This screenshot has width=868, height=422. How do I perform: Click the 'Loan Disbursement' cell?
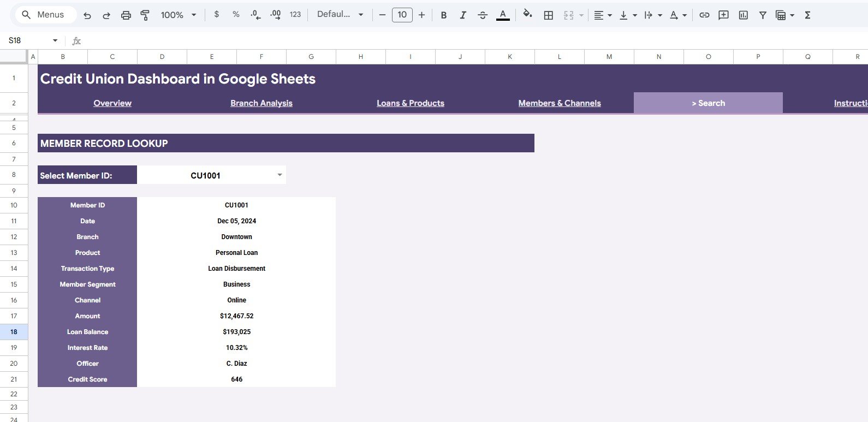click(236, 269)
